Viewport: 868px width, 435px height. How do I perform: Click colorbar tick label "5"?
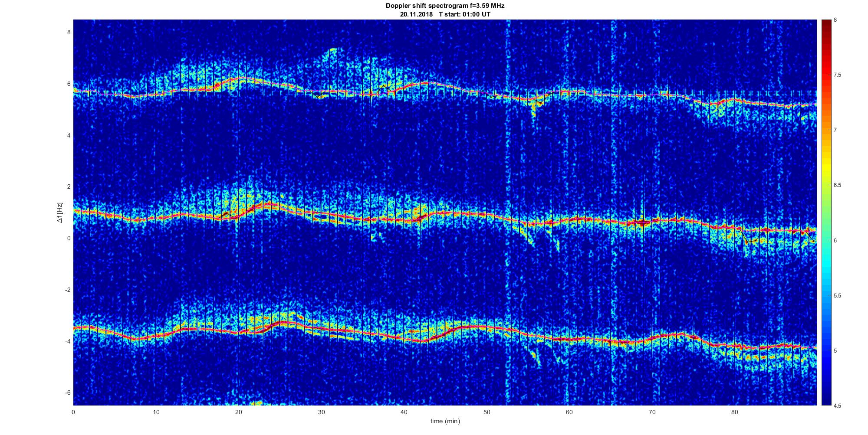tap(835, 350)
